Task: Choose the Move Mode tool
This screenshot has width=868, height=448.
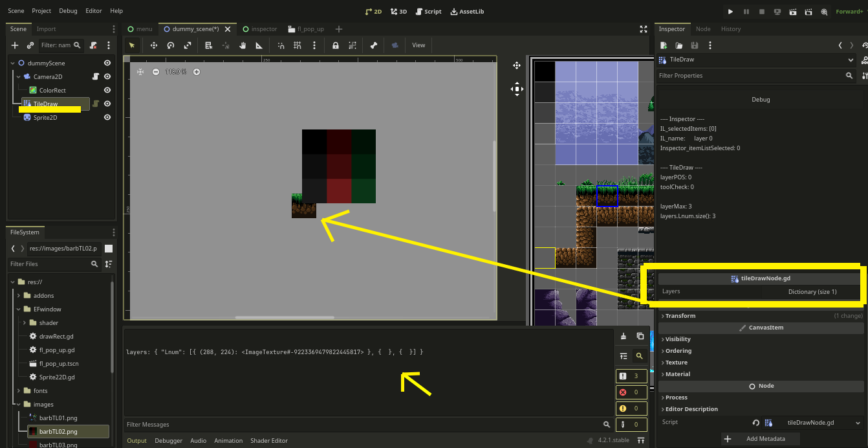Action: point(154,45)
